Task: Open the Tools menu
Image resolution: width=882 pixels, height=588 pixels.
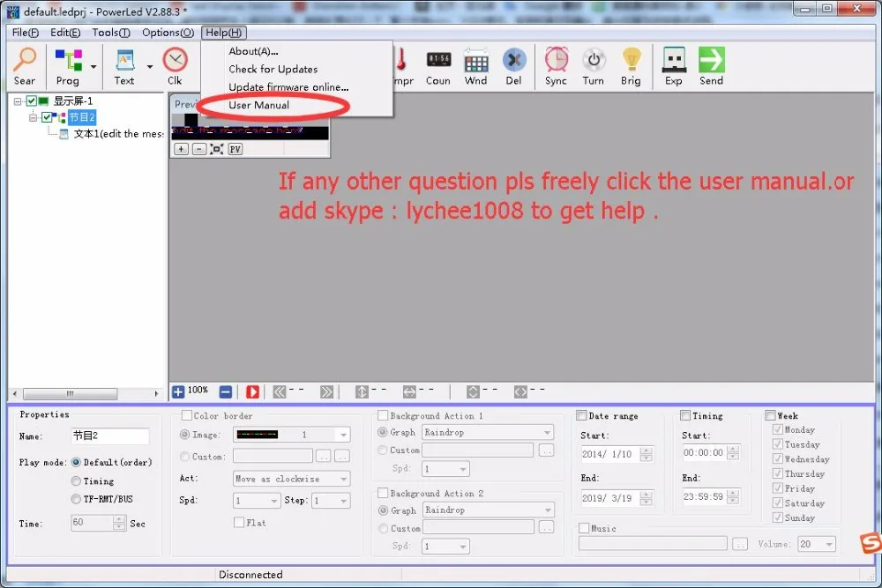Action: (111, 33)
